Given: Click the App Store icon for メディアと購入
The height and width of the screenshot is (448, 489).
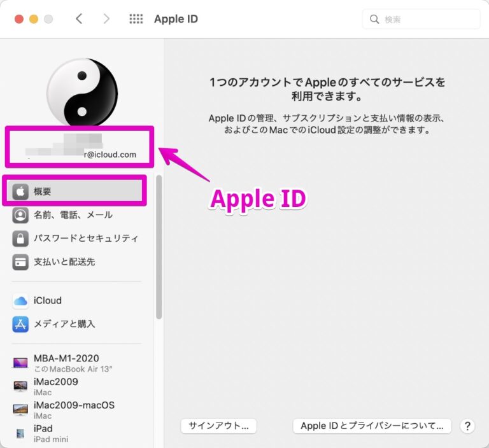Looking at the screenshot, I should point(20,325).
